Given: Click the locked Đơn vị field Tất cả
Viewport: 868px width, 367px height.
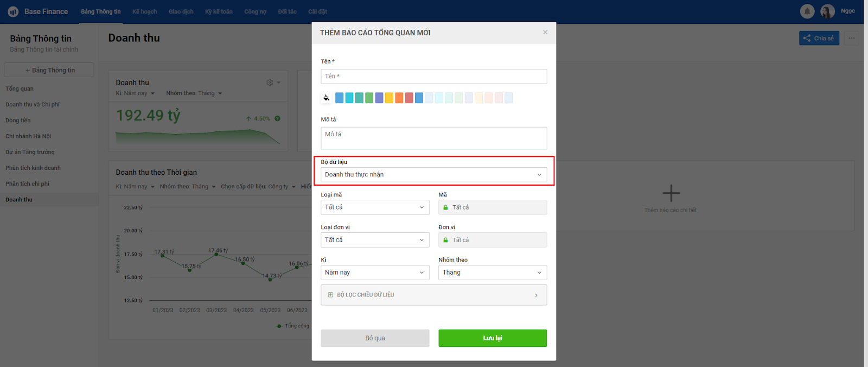Looking at the screenshot, I should tap(493, 240).
